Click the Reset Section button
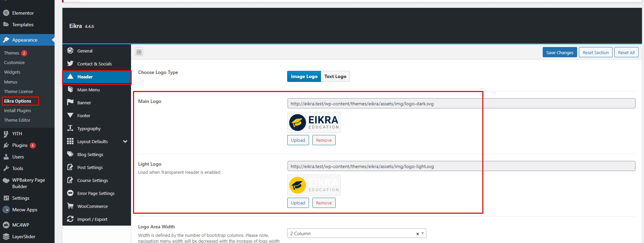Viewport: 644px width, 243px height. point(596,52)
